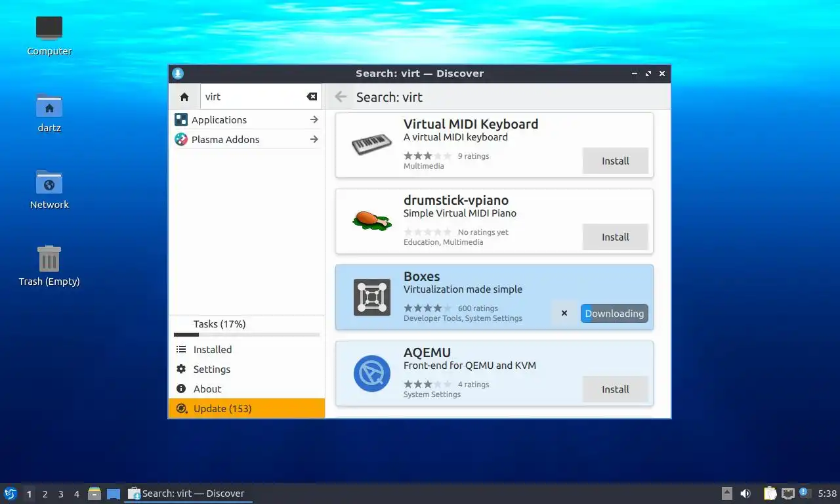840x504 pixels.
Task: Click the Applications category icon
Action: (181, 120)
